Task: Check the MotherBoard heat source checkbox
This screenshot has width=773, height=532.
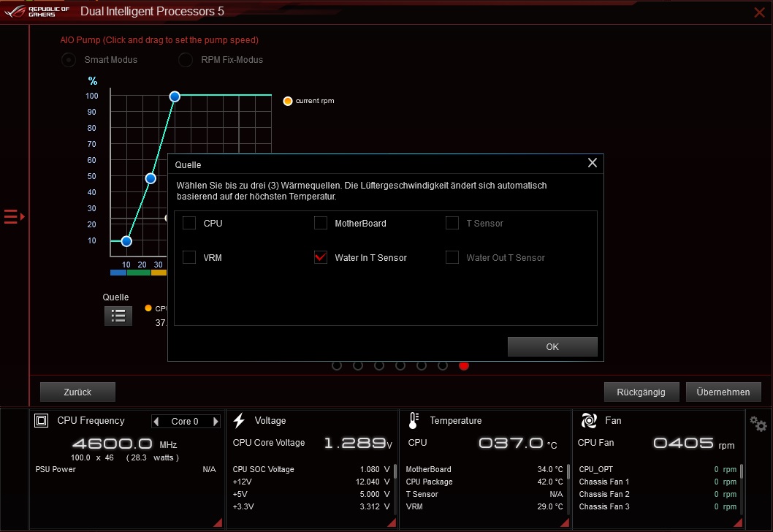Action: (x=321, y=223)
